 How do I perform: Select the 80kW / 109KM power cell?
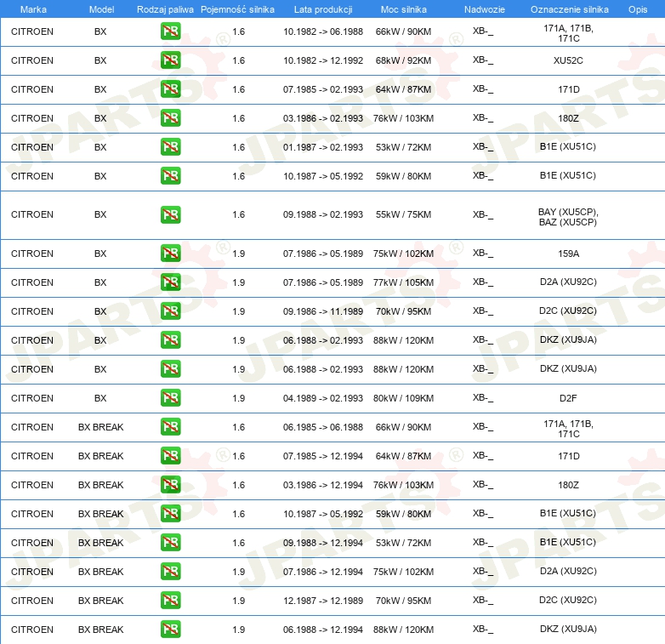(403, 398)
